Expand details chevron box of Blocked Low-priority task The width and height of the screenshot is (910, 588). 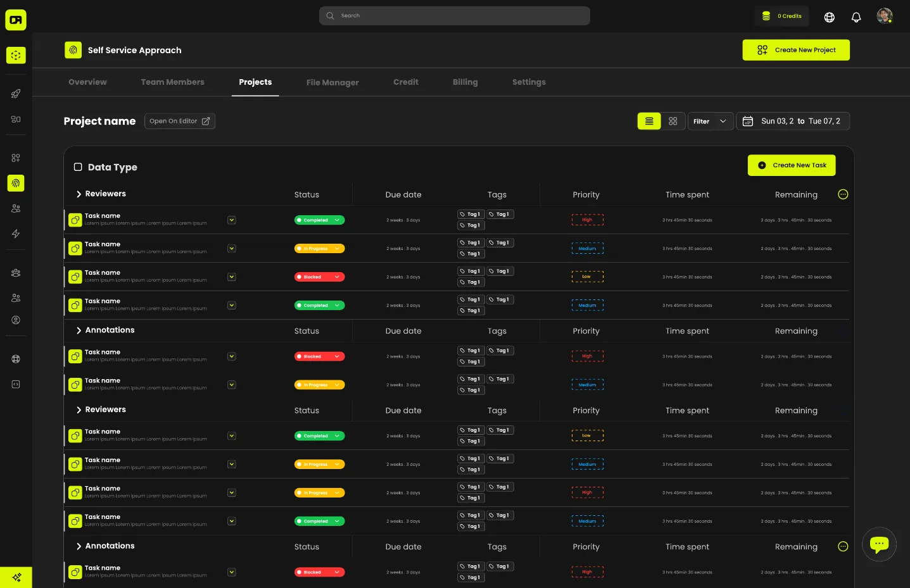232,277
